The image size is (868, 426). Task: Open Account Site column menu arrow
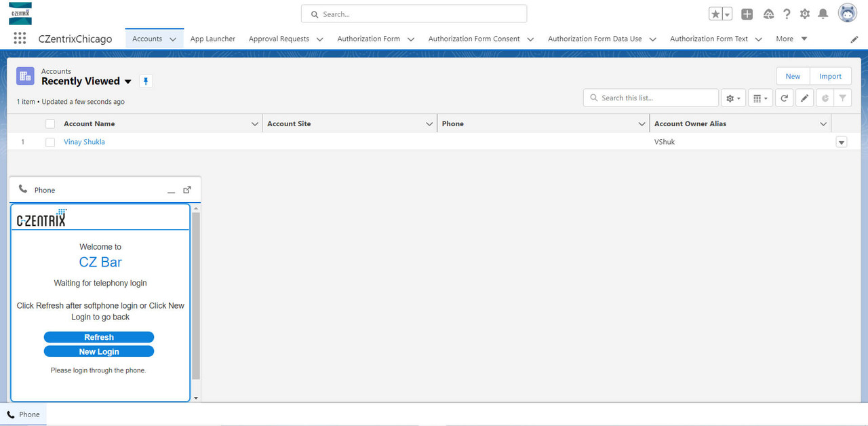429,124
